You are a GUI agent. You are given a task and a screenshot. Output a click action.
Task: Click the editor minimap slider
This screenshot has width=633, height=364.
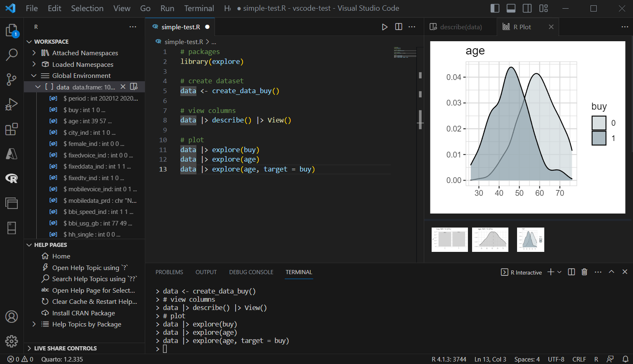(x=405, y=52)
